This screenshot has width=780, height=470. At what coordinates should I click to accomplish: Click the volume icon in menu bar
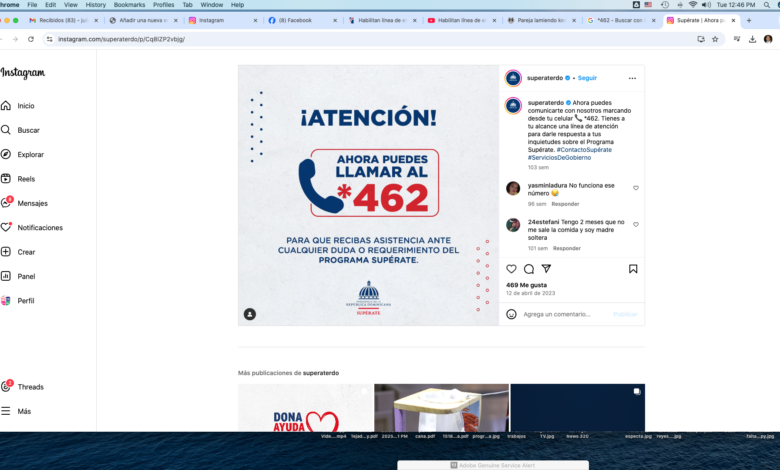click(706, 4)
